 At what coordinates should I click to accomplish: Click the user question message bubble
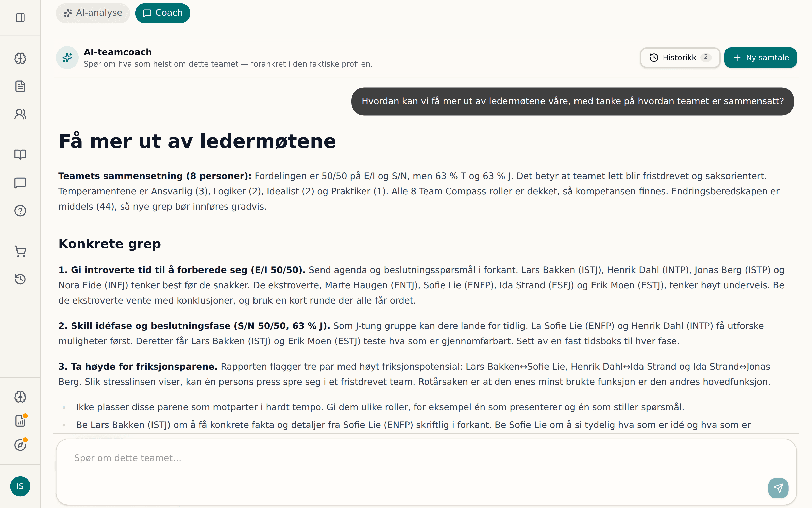point(572,101)
